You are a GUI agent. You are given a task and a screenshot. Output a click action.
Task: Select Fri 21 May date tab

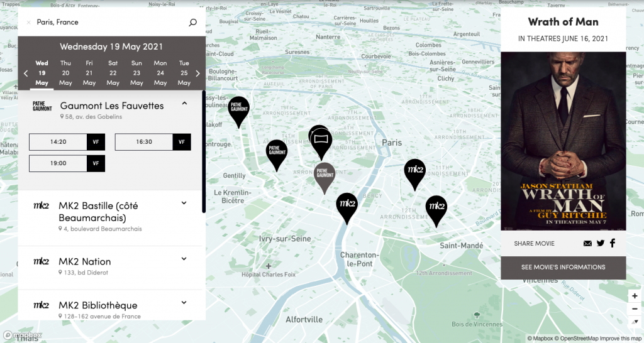(89, 73)
